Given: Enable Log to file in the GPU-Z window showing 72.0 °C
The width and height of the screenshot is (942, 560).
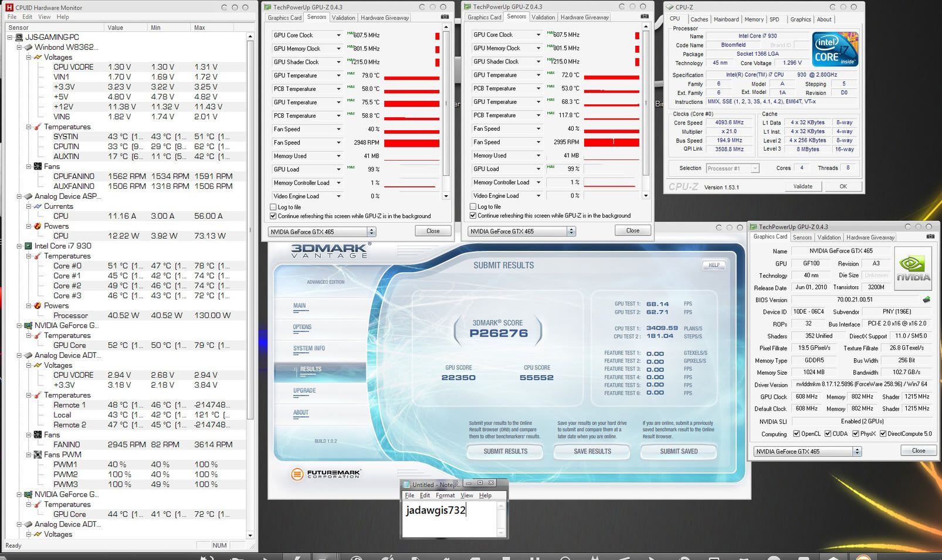Looking at the screenshot, I should click(x=473, y=206).
